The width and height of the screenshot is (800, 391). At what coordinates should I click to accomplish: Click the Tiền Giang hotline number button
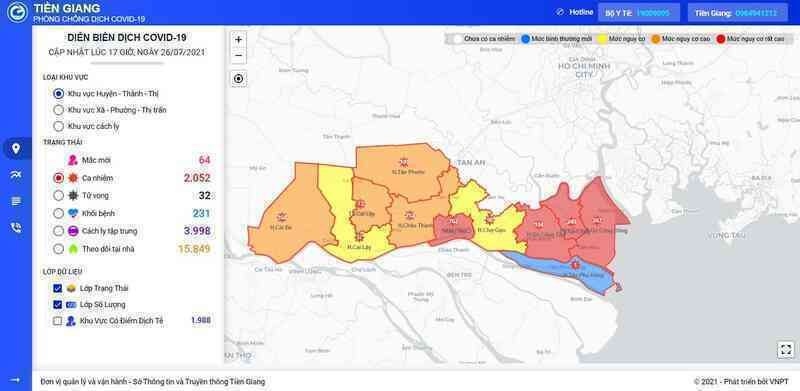pyautogui.click(x=738, y=13)
